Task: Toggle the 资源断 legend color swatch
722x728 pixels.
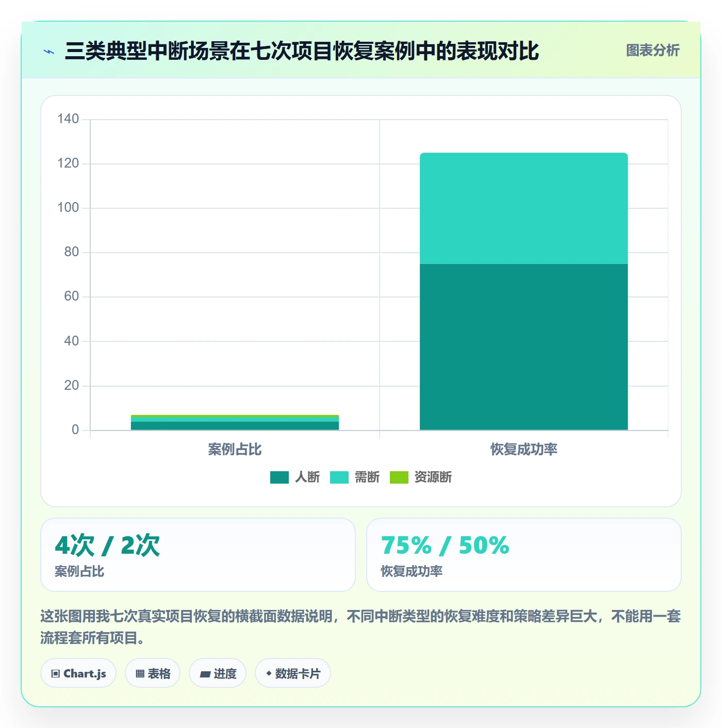Action: (x=399, y=477)
